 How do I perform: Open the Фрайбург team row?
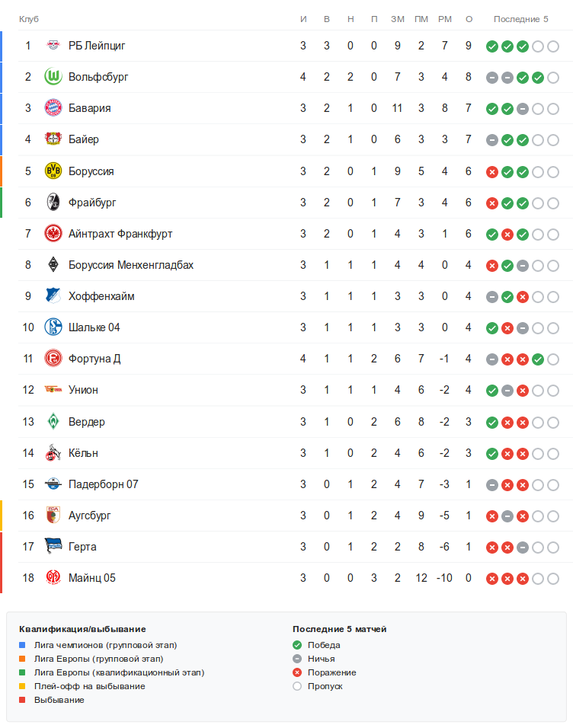(92, 203)
